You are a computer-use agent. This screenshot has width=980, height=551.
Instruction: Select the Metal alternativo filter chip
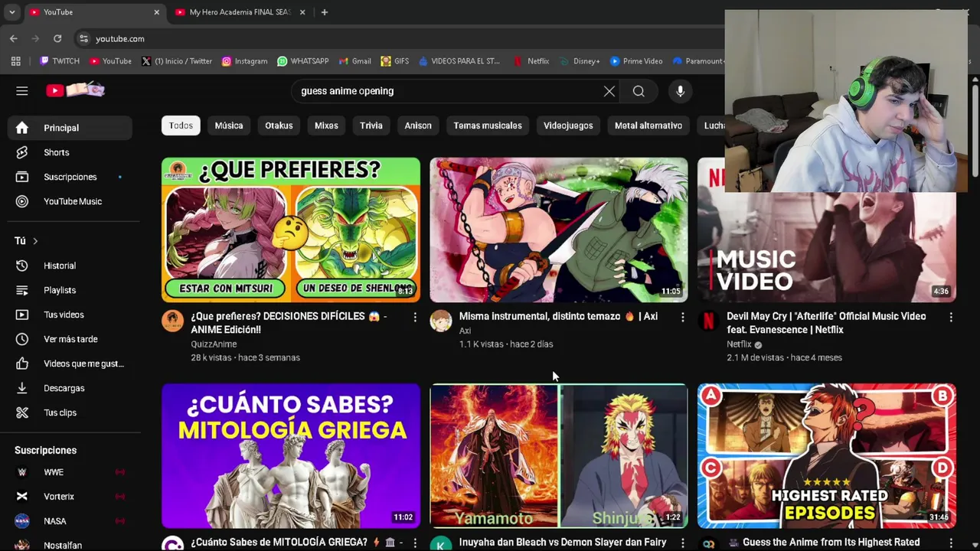[x=648, y=126]
